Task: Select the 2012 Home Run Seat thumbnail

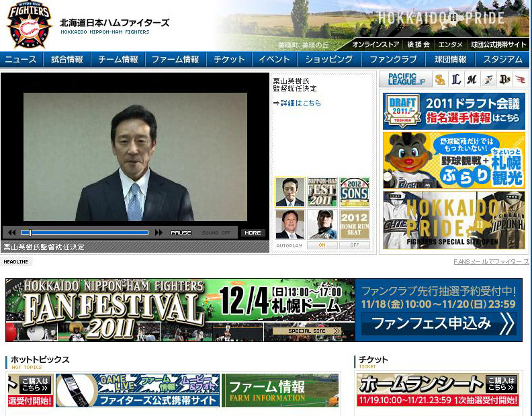Action: click(355, 224)
